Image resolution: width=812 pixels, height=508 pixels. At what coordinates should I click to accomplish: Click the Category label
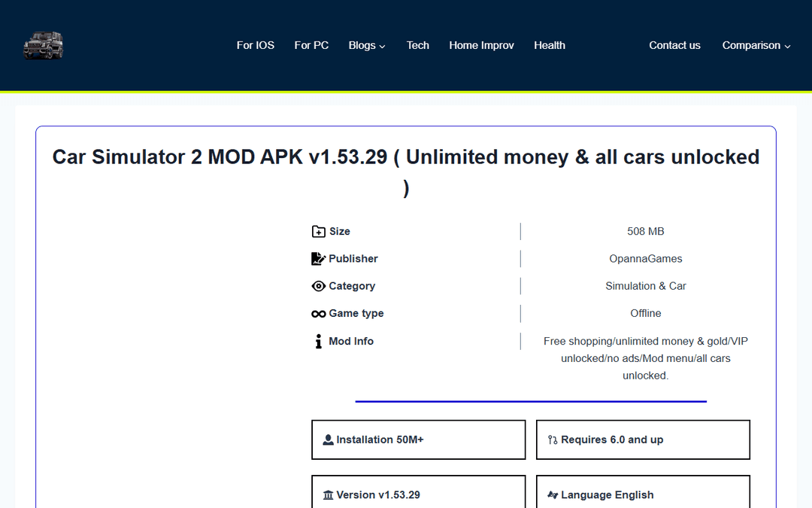click(352, 286)
